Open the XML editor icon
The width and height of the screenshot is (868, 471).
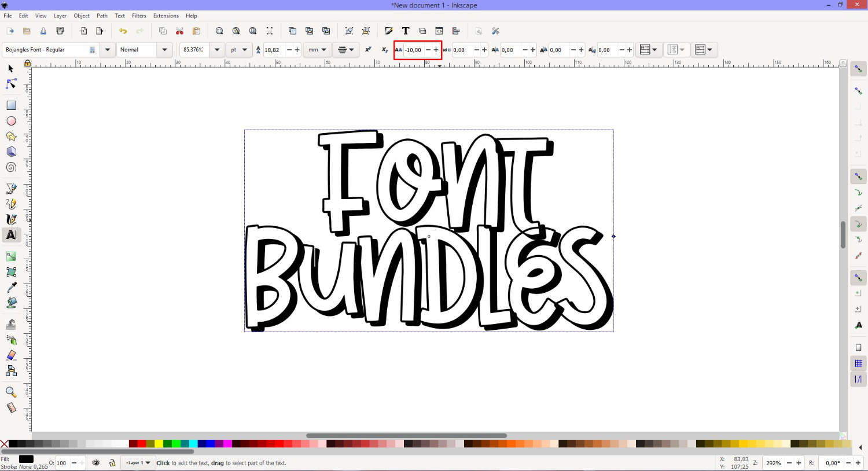(x=439, y=31)
